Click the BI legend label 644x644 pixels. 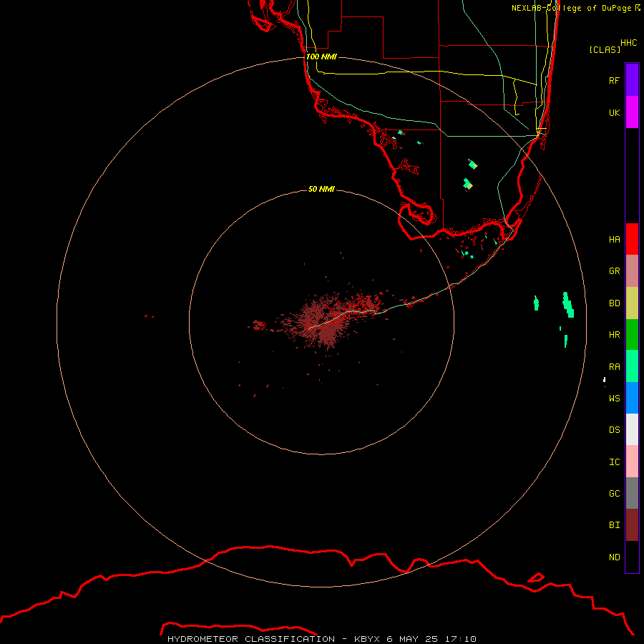point(614,525)
